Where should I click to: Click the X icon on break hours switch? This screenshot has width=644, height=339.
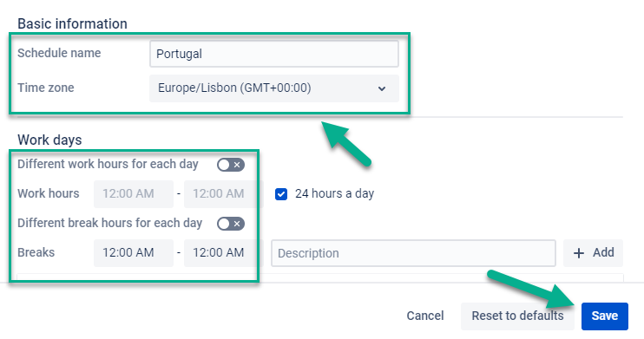[237, 224]
